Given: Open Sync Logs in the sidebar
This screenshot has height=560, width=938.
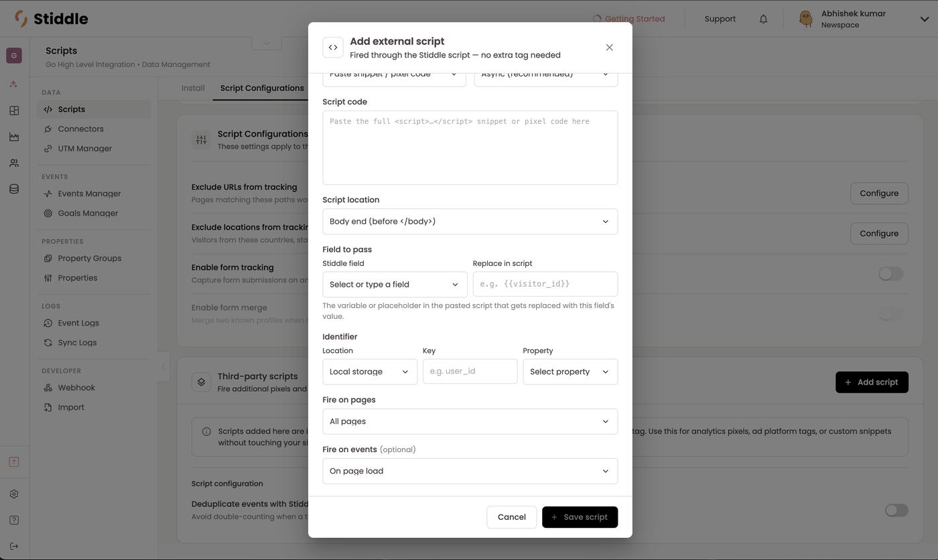Looking at the screenshot, I should click(94, 342).
